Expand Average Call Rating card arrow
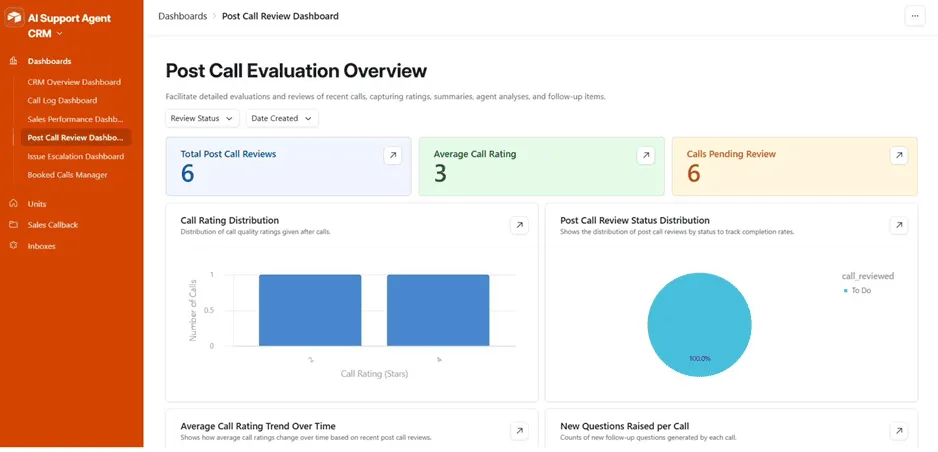The image size is (938, 452). (x=645, y=155)
